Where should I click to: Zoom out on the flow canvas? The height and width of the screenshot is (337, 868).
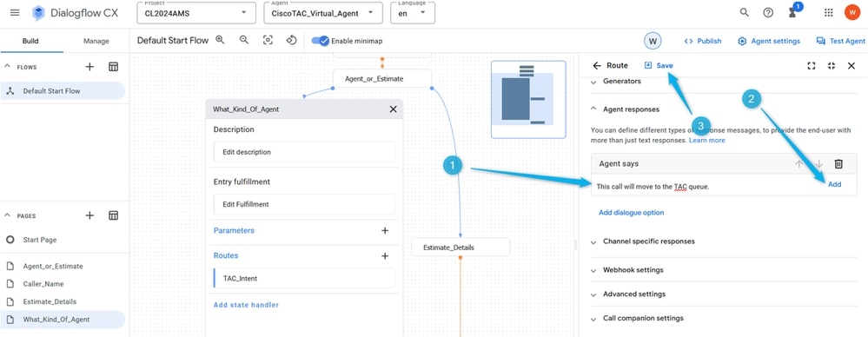tap(243, 41)
